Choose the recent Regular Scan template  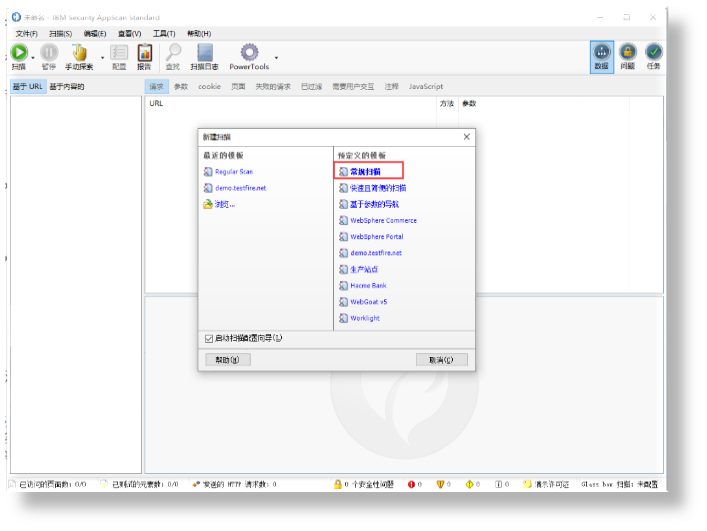coord(234,172)
